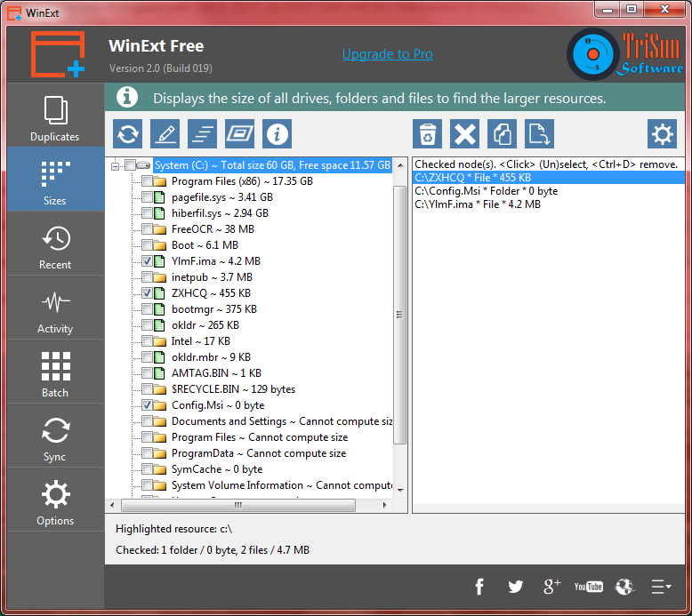Open the bottom-right menu dropdown
Image resolution: width=692 pixels, height=616 pixels.
661,587
